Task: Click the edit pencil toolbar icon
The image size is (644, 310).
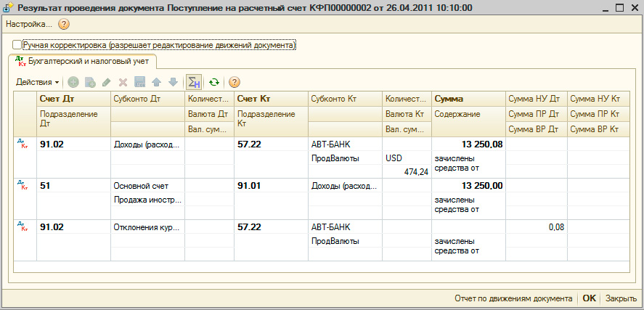Action: (107, 82)
